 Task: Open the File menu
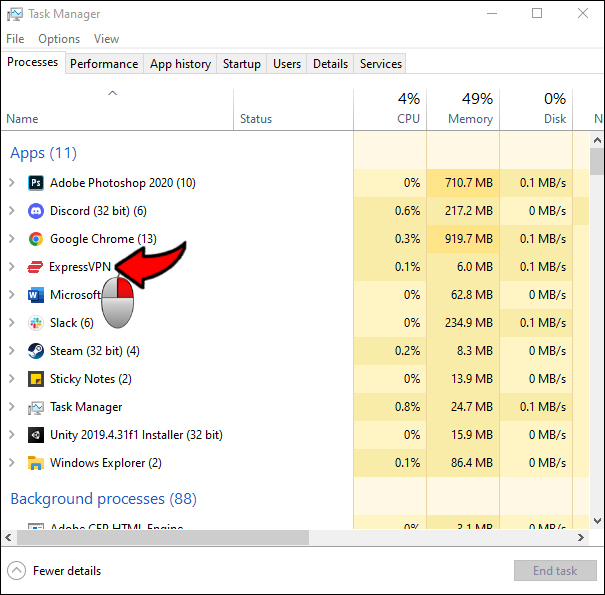[x=15, y=39]
